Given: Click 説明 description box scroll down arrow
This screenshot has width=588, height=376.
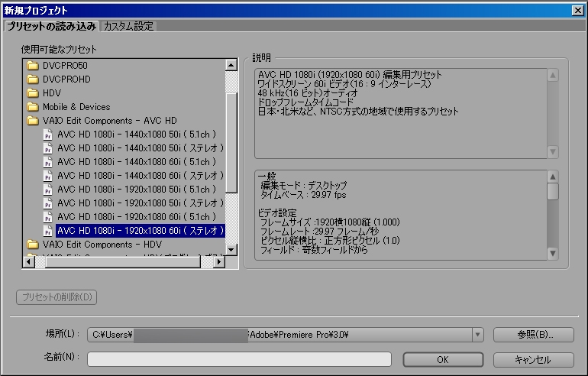Looking at the screenshot, I should tap(552, 151).
